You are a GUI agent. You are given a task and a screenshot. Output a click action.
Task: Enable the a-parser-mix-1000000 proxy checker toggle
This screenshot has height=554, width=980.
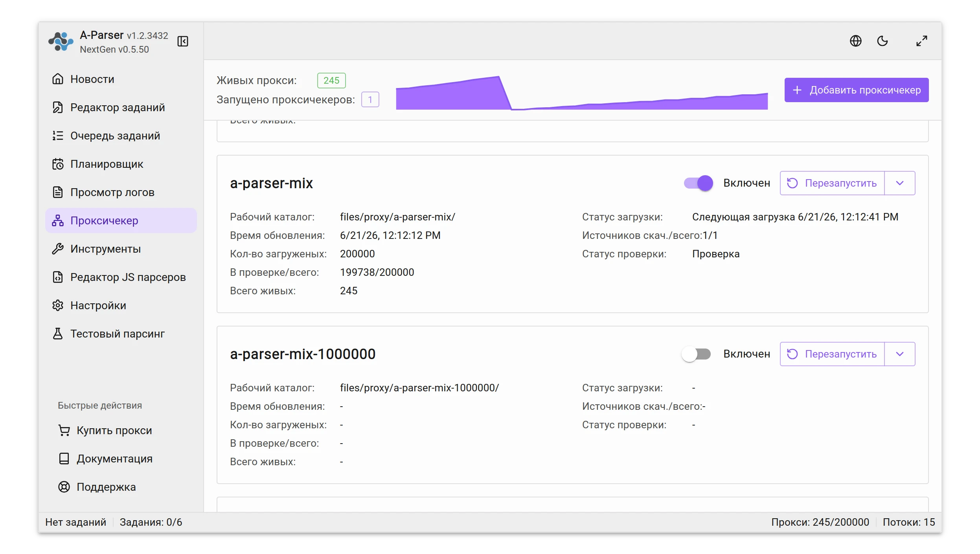(696, 354)
